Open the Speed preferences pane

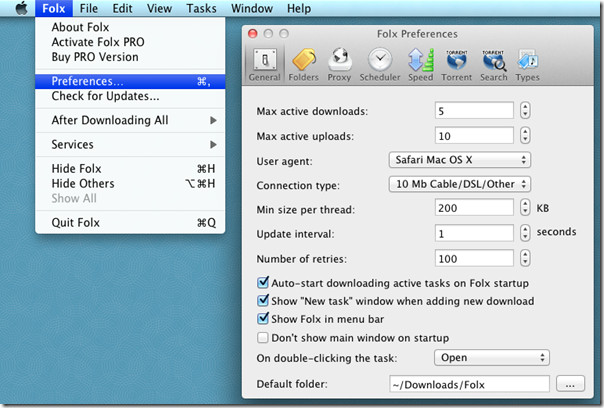coord(421,65)
